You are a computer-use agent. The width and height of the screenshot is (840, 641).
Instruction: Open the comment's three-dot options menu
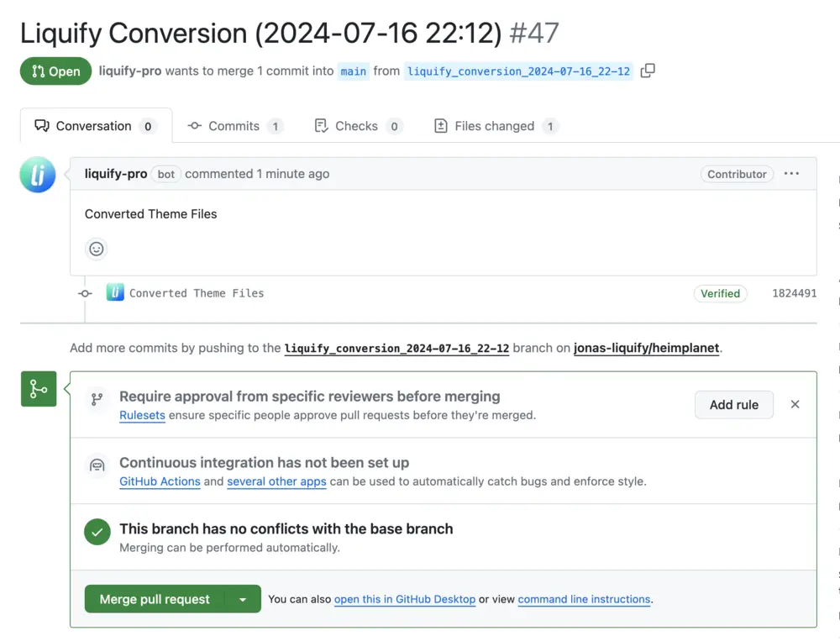click(x=791, y=174)
